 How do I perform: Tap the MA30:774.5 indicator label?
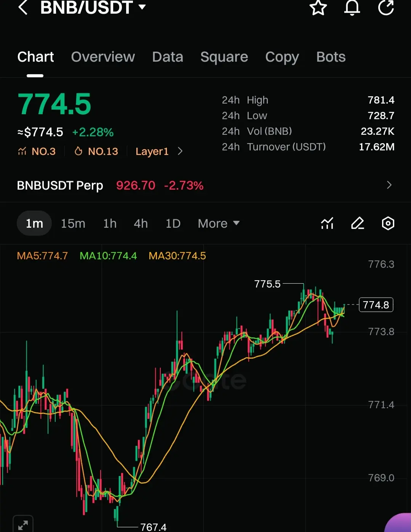point(177,256)
